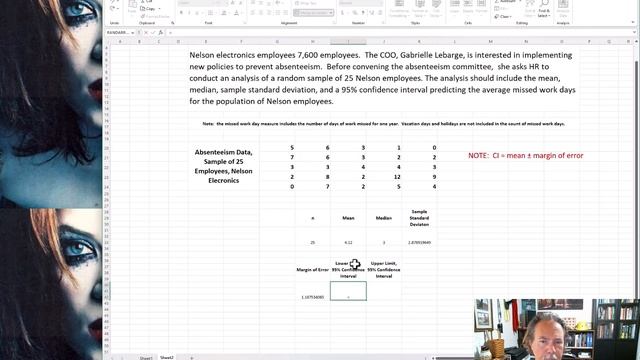Open the Sort & Filter menu
The height and width of the screenshot is (360, 640).
click(x=530, y=8)
